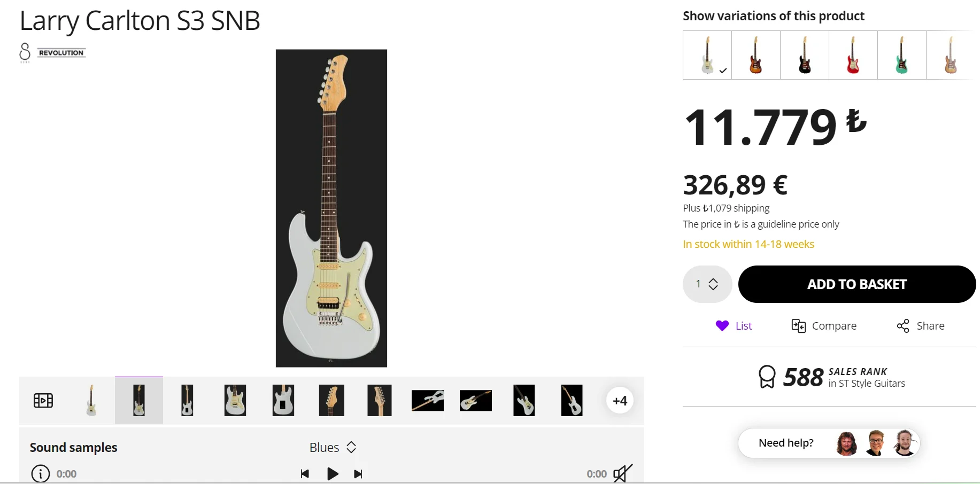The height and width of the screenshot is (484, 980).
Task: Click the ADD TO BASKET button
Action: click(856, 284)
